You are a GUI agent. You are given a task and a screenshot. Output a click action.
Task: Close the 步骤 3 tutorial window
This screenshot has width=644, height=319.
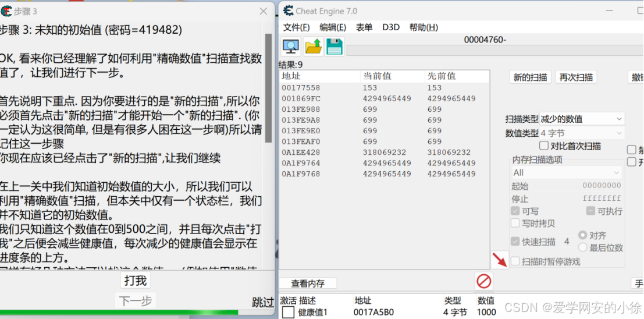(264, 12)
